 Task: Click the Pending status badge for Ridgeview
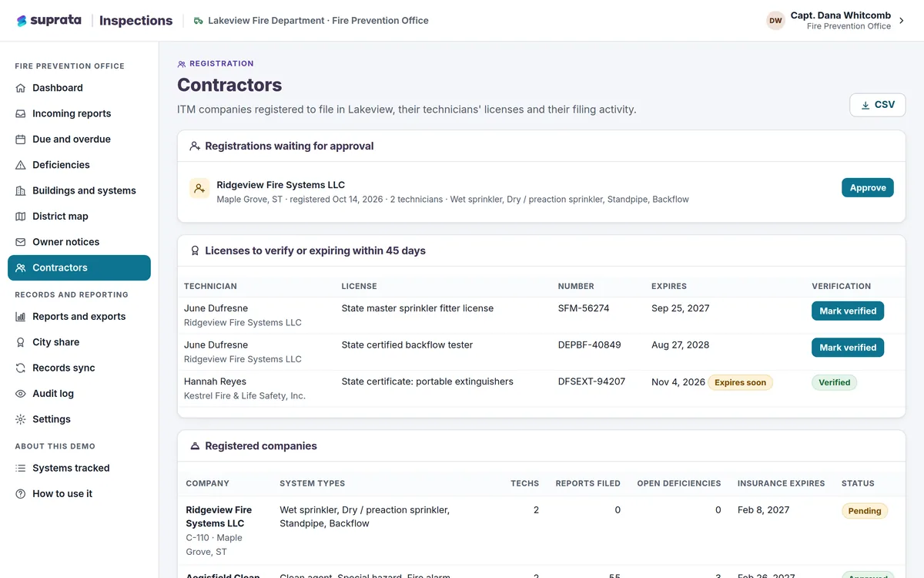(x=865, y=511)
